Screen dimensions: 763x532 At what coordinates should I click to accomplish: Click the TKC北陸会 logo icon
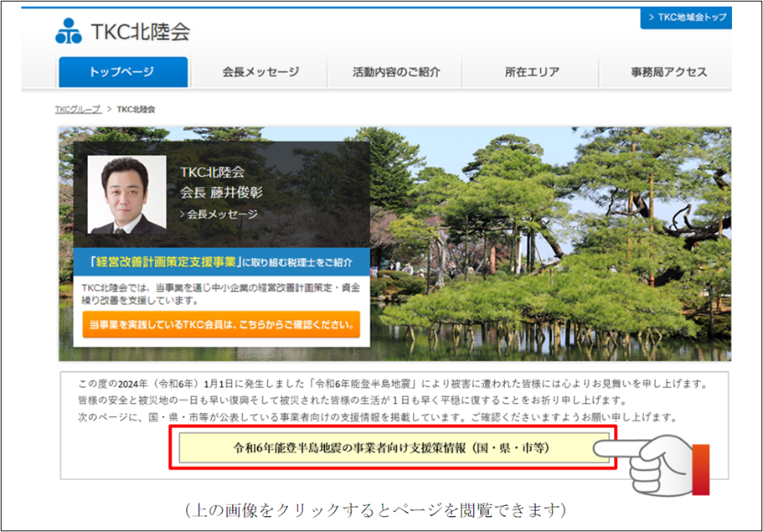pos(69,31)
